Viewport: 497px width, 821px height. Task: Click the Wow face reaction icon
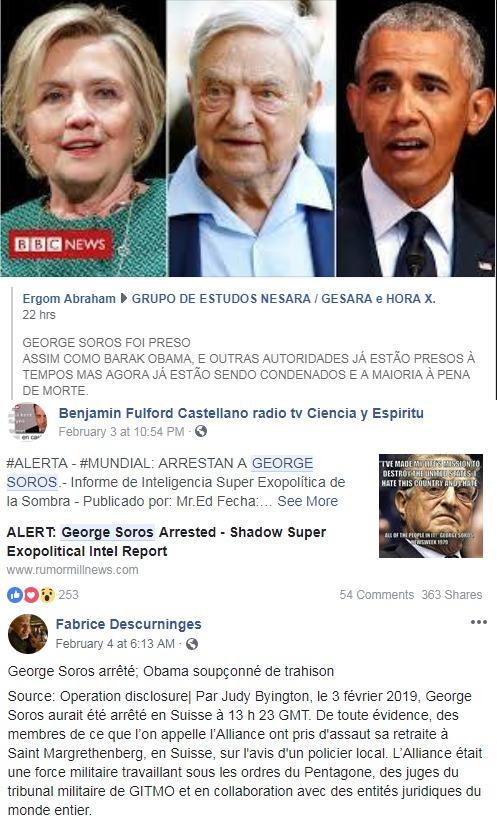(47, 595)
